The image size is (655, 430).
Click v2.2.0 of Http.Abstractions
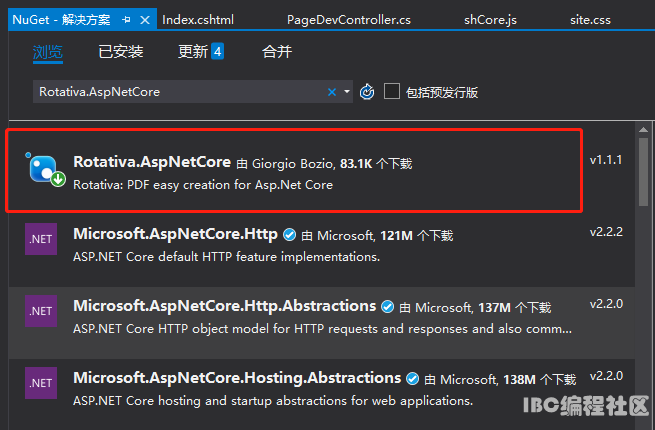point(606,304)
